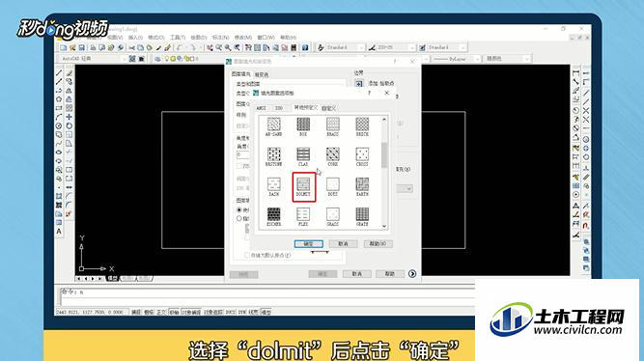Expand the dialog with the round arrow button

tap(412, 273)
